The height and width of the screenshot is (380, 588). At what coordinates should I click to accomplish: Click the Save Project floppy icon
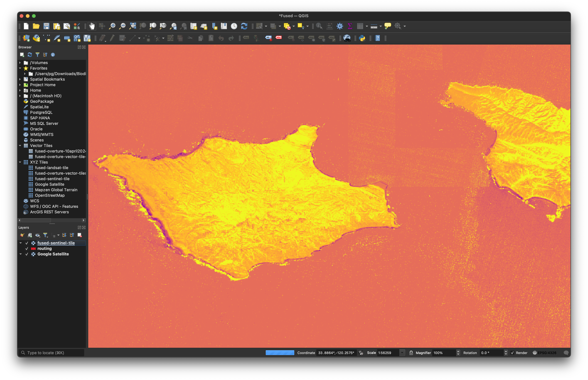(x=46, y=26)
